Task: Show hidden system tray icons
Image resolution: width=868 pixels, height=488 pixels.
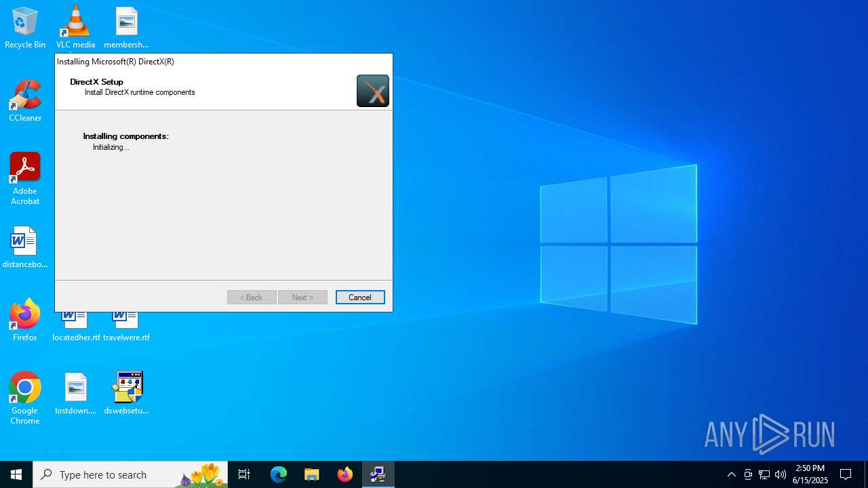Action: click(x=732, y=474)
